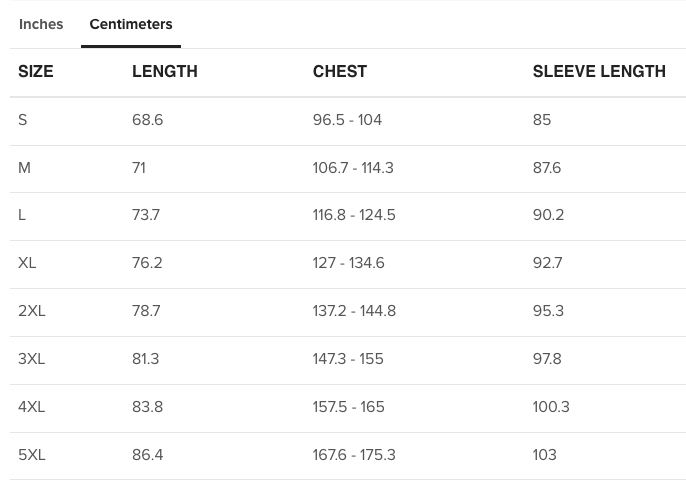Click the SIZE column header
This screenshot has height=497, width=686.
36,71
